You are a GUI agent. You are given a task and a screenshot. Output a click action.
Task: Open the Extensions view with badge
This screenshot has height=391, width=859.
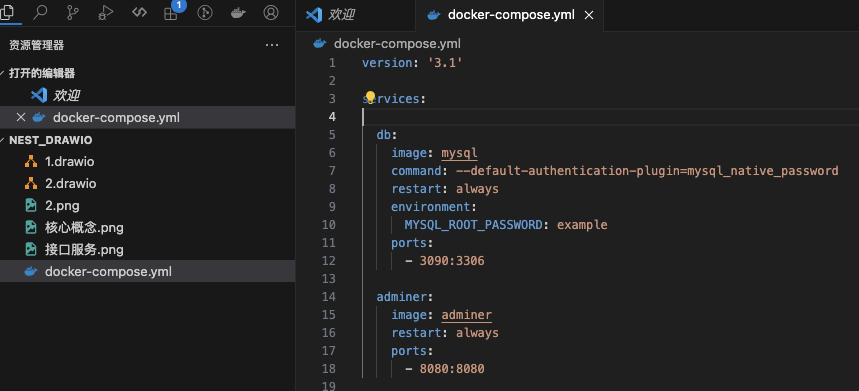pyautogui.click(x=171, y=12)
